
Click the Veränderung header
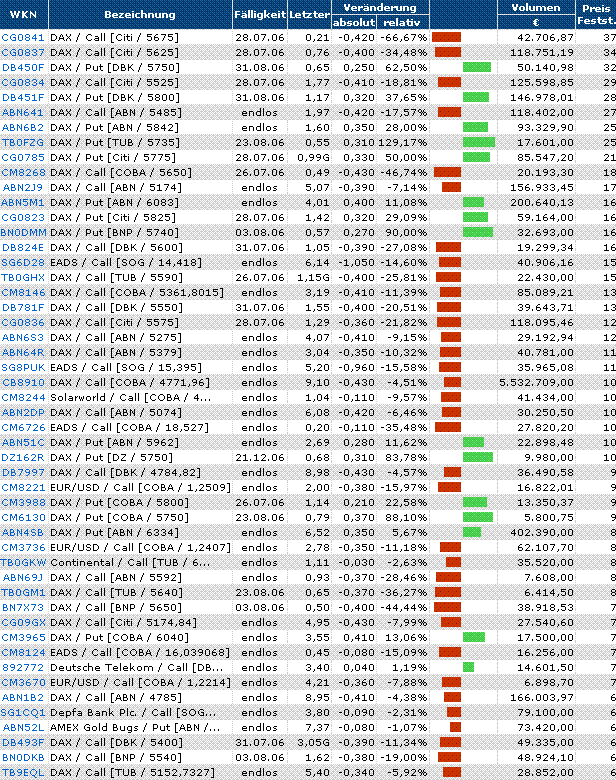pyautogui.click(x=380, y=7)
